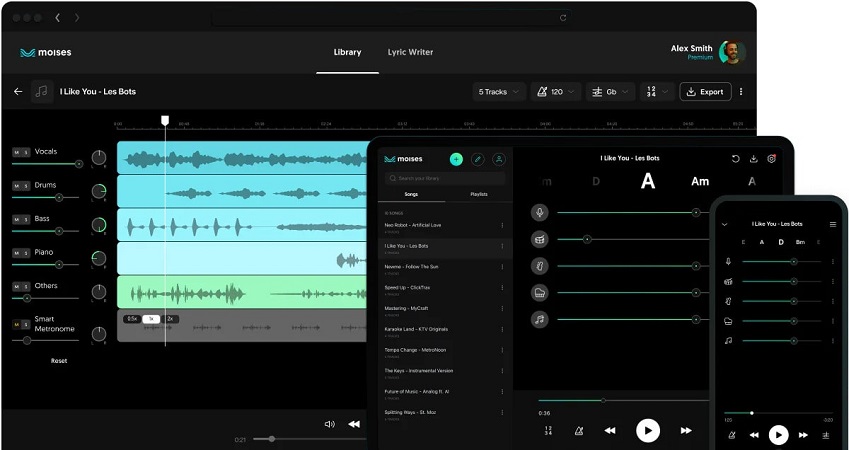Adjust the Vocals volume slider
This screenshot has height=450, width=849.
coord(47,164)
